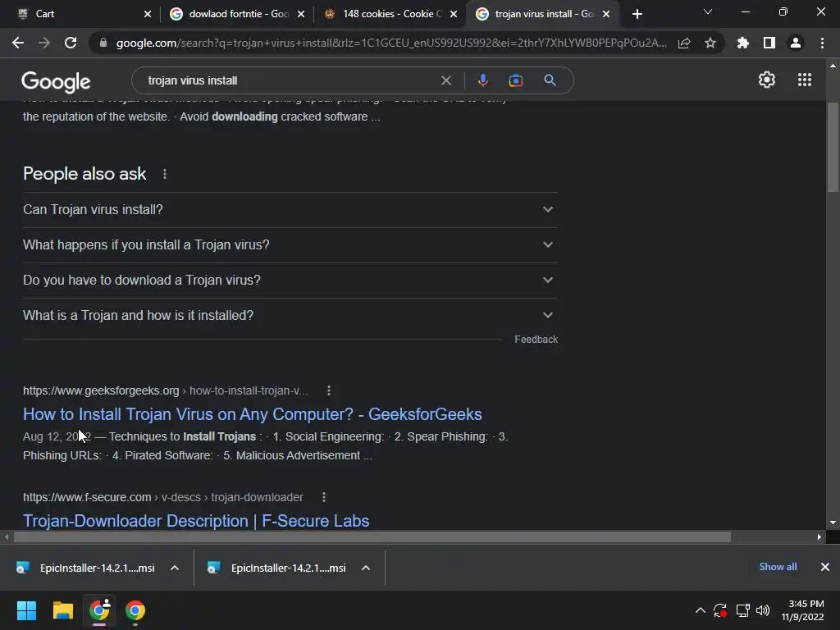Click the Feedback link

tap(536, 340)
